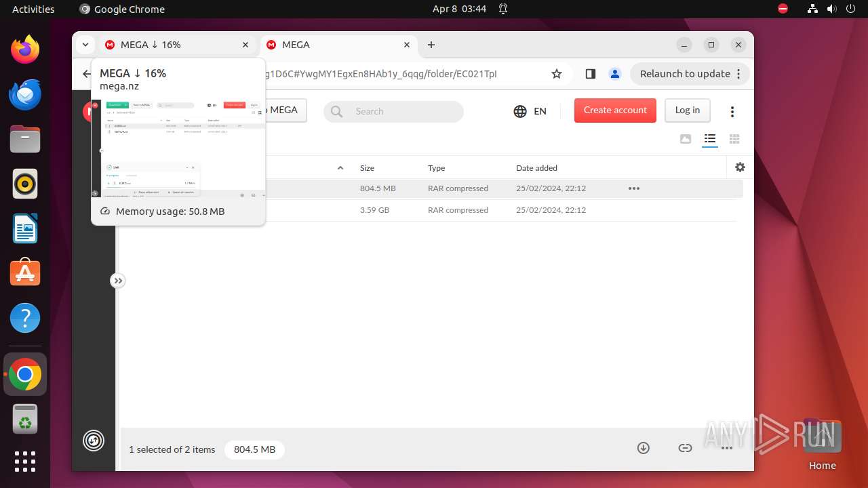Toggle Chrome side panel icon

click(x=590, y=74)
